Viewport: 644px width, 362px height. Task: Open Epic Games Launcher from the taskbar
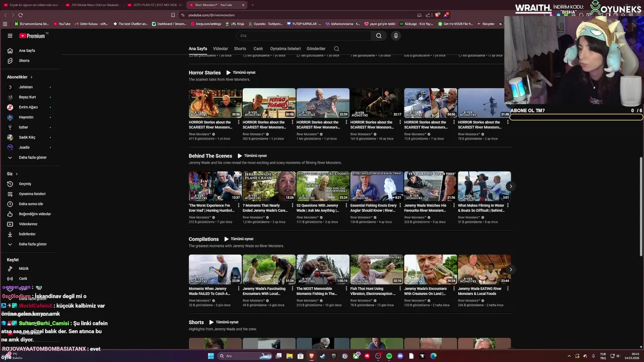[334, 356]
